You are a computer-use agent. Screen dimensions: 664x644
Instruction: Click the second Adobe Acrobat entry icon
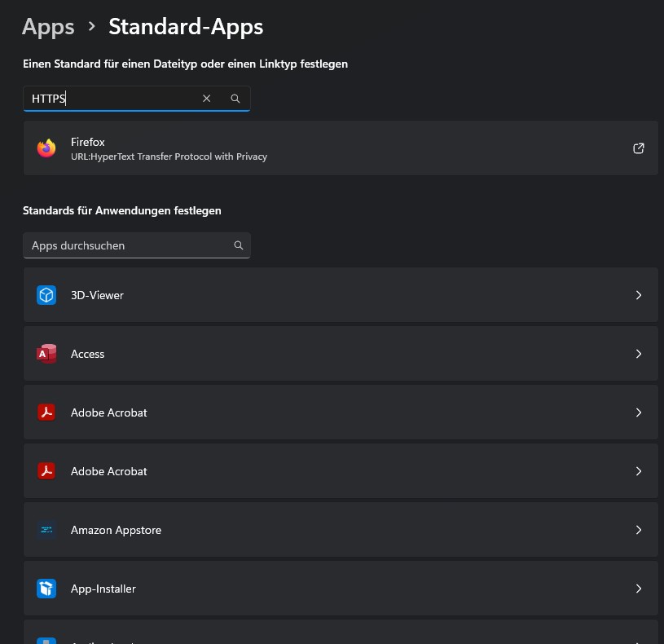pos(46,471)
